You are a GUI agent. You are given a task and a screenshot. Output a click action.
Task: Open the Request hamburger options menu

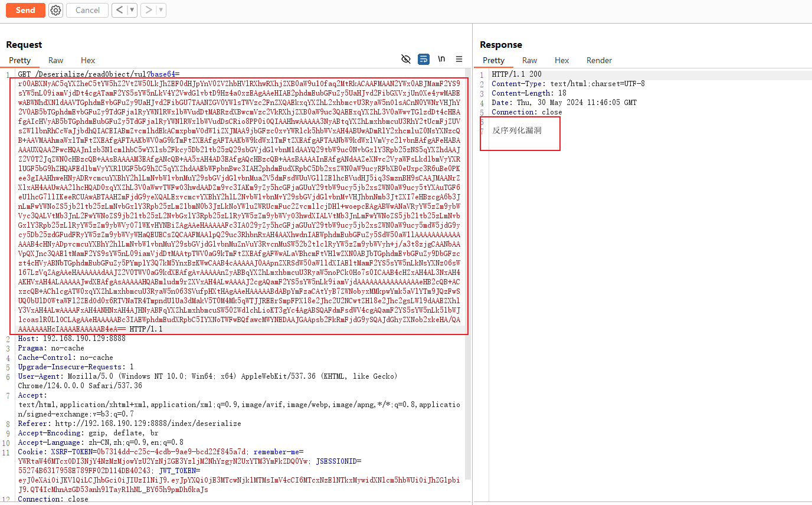[x=459, y=59]
